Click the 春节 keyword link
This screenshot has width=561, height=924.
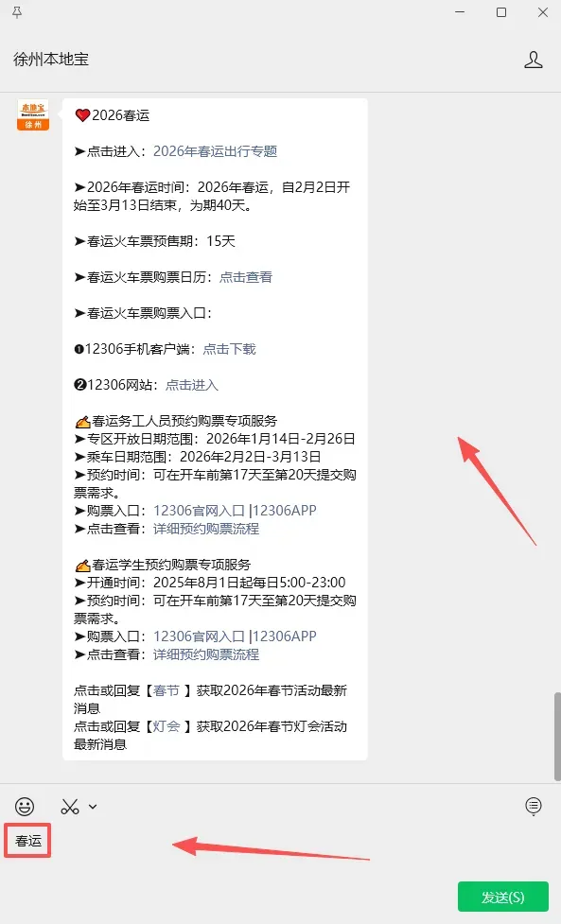pyautogui.click(x=167, y=690)
